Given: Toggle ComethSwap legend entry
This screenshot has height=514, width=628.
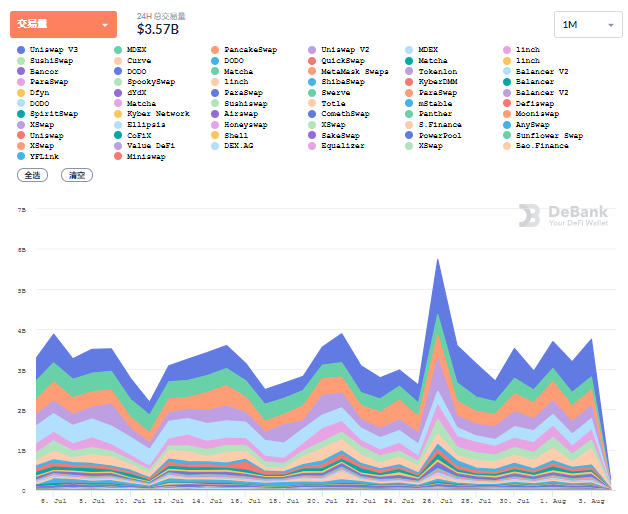Looking at the screenshot, I should tap(339, 114).
